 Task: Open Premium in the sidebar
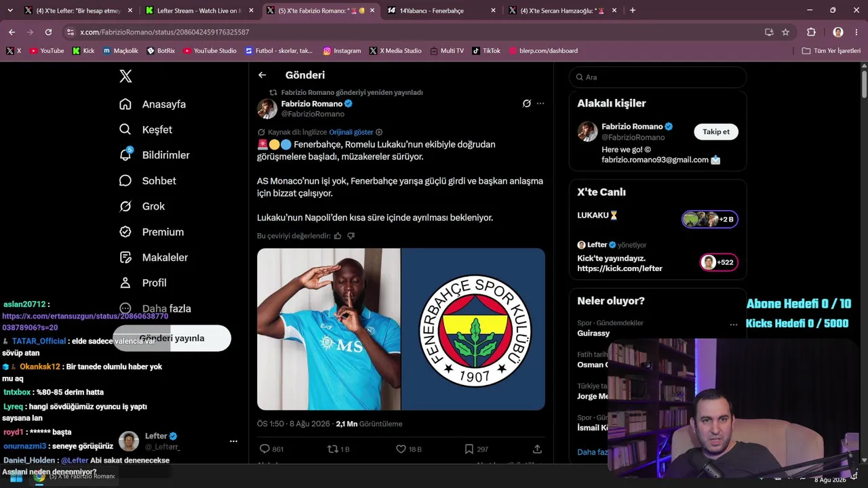[151, 232]
